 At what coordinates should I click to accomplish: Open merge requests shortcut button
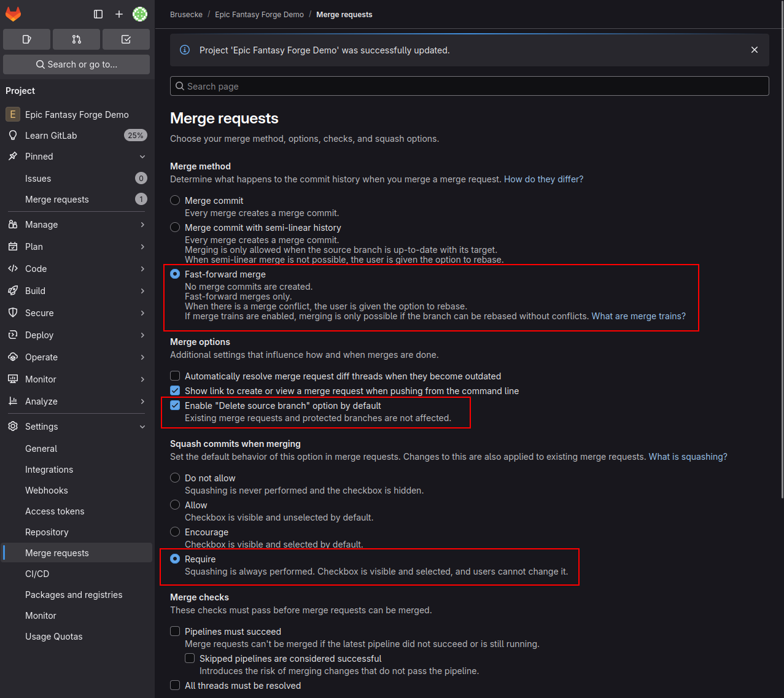pos(76,39)
